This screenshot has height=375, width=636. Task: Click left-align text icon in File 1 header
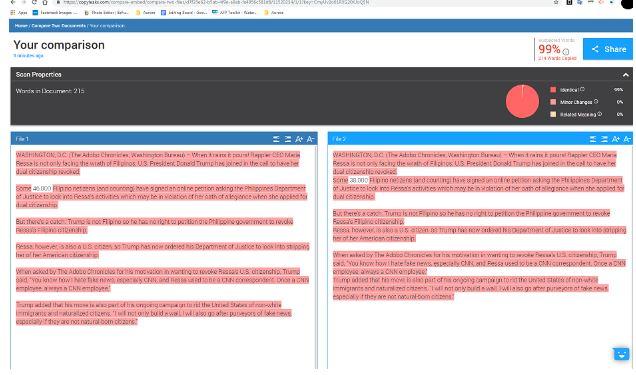click(x=276, y=139)
